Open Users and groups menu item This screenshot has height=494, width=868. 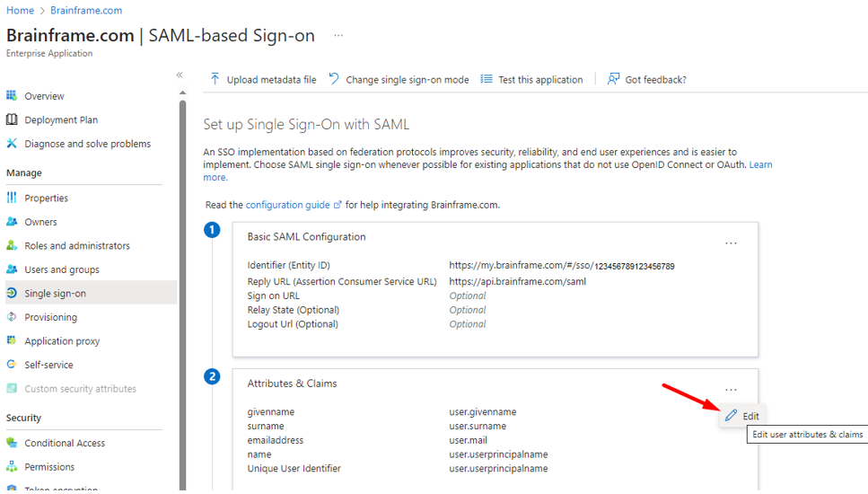pyautogui.click(x=62, y=269)
